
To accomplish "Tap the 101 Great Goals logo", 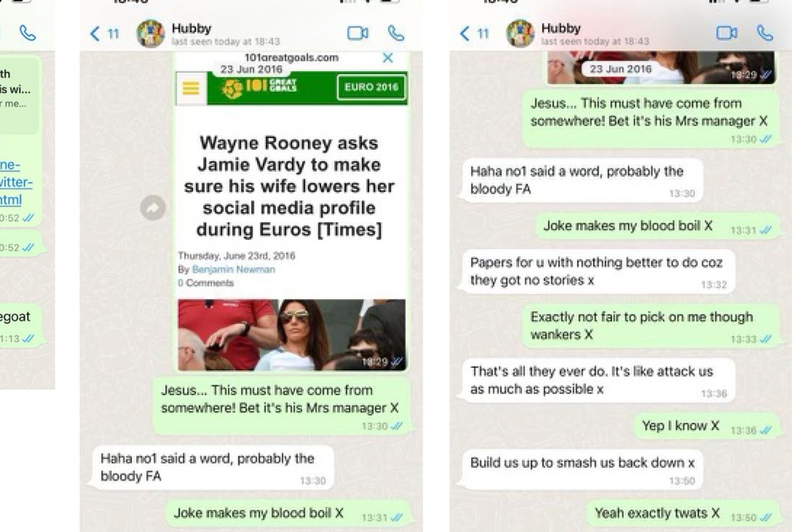I will [x=259, y=87].
